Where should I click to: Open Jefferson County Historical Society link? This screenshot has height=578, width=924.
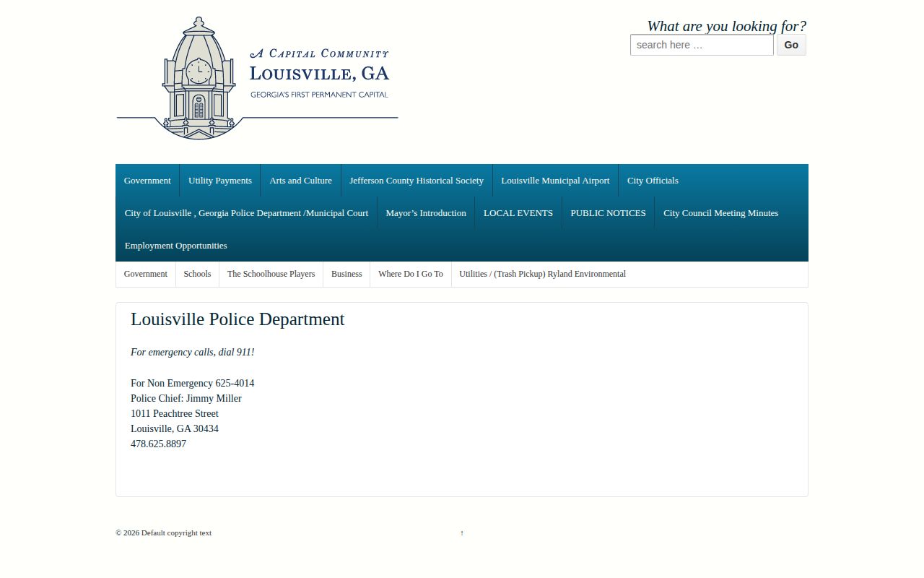coord(417,181)
